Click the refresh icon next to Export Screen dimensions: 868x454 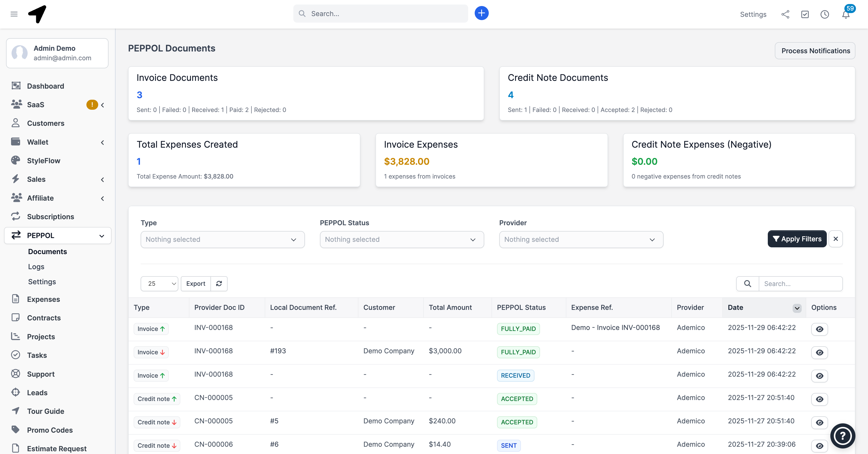[219, 283]
